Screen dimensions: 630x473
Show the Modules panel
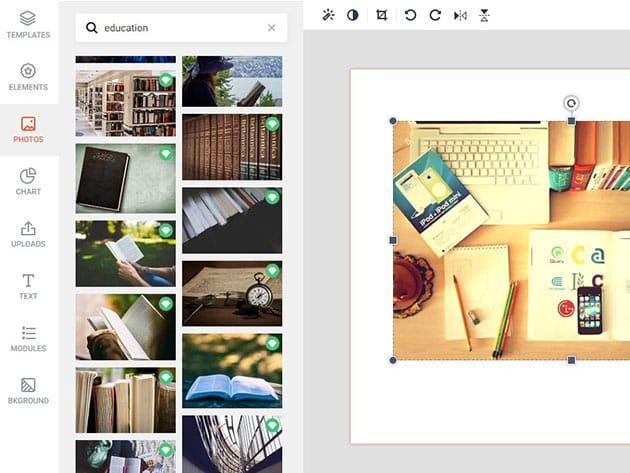coord(28,338)
